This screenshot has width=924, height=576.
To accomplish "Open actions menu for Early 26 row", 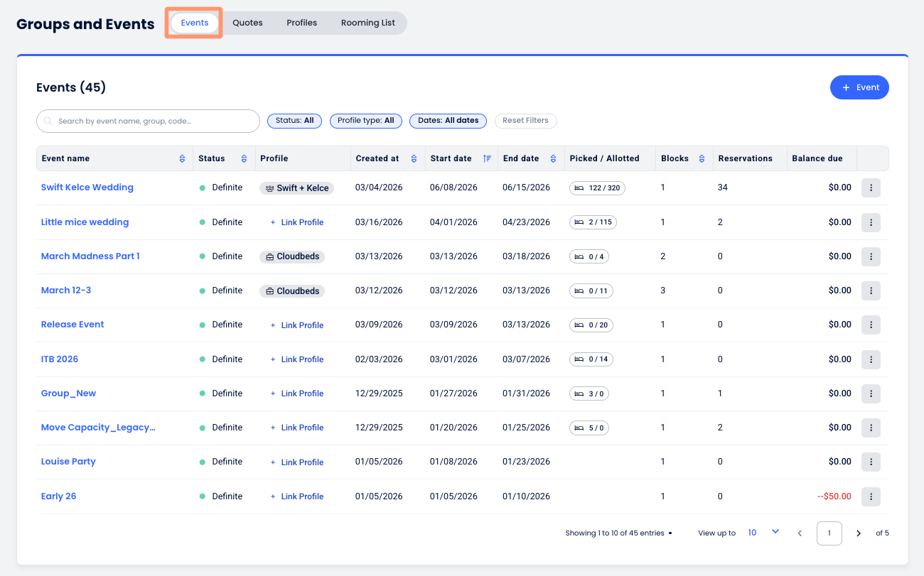I will 871,496.
